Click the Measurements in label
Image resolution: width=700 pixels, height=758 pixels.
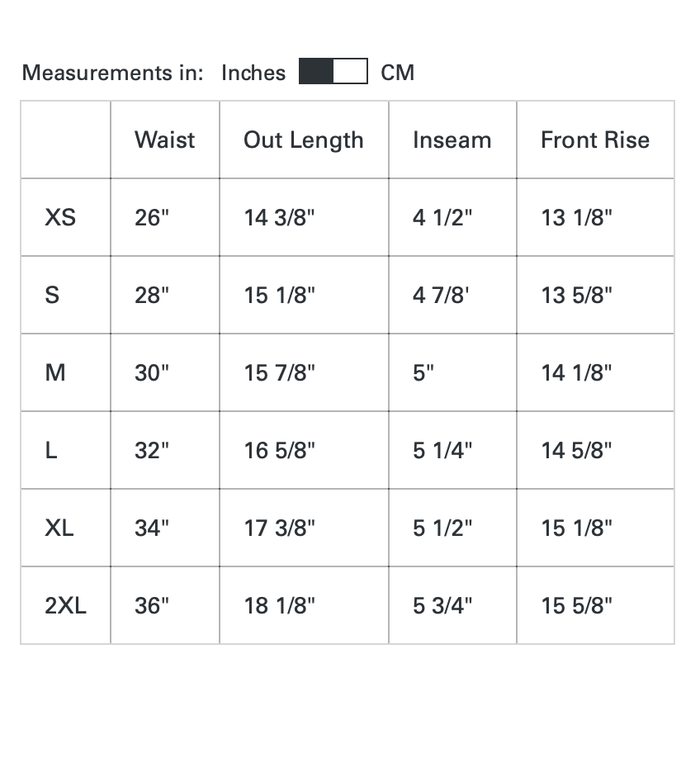point(112,73)
